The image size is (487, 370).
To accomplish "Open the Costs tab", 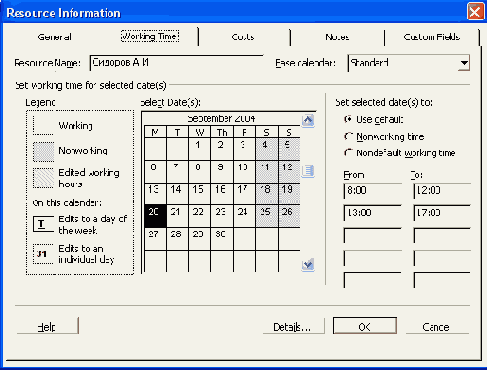I will coord(243,37).
